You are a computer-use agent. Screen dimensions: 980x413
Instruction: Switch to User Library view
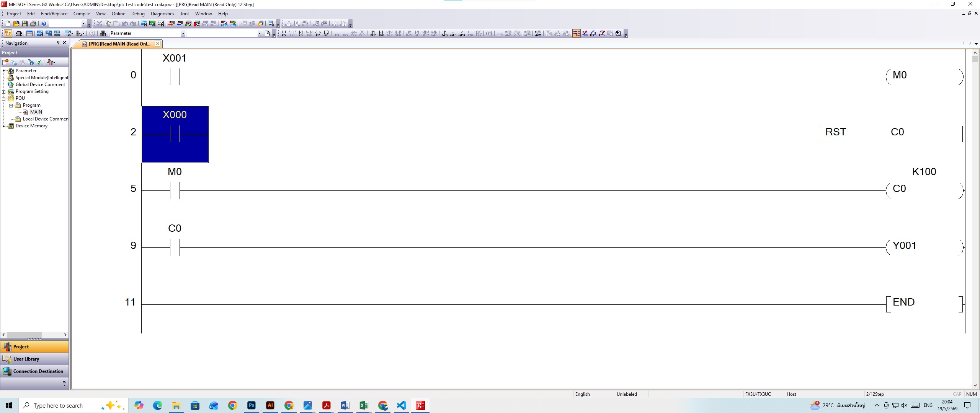pyautogui.click(x=34, y=359)
